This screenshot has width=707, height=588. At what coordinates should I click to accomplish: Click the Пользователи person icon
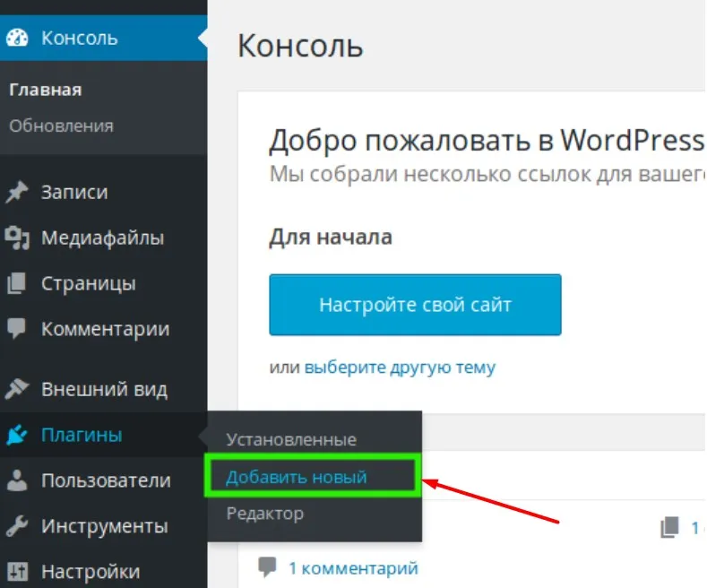(17, 480)
